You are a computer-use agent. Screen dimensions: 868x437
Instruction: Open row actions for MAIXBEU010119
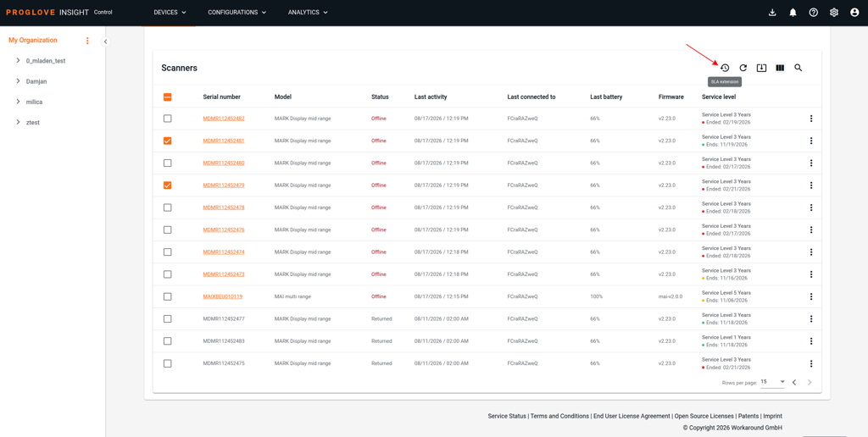point(811,296)
